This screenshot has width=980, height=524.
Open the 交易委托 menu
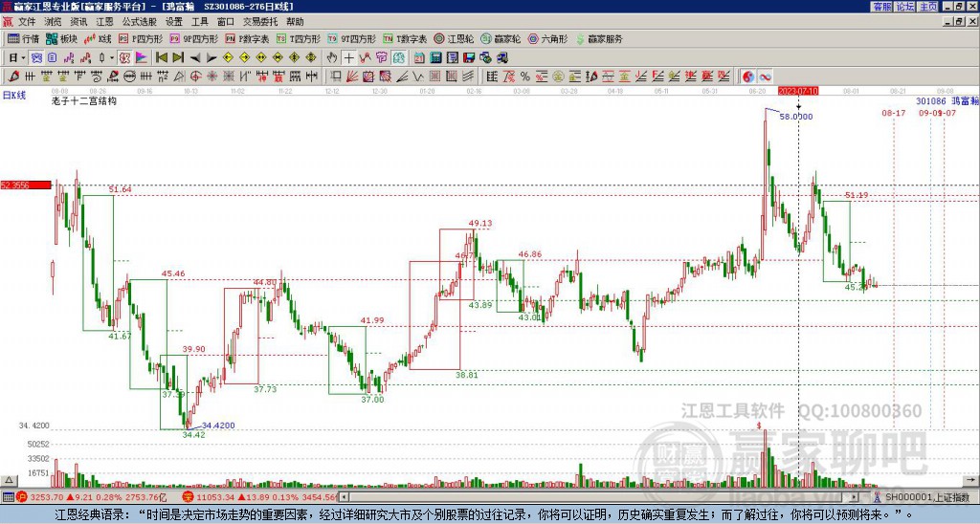pyautogui.click(x=260, y=22)
